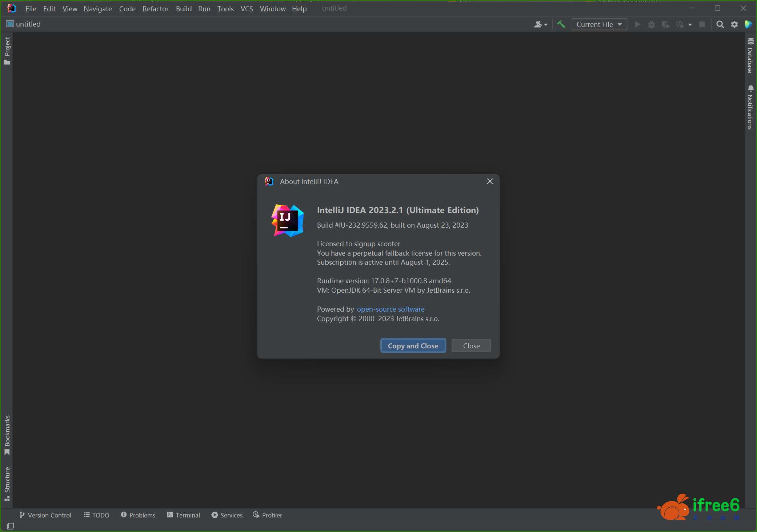Viewport: 757px width, 532px height.
Task: Expand the run options dropdown arrow beside the profiler icon
Action: [690, 24]
